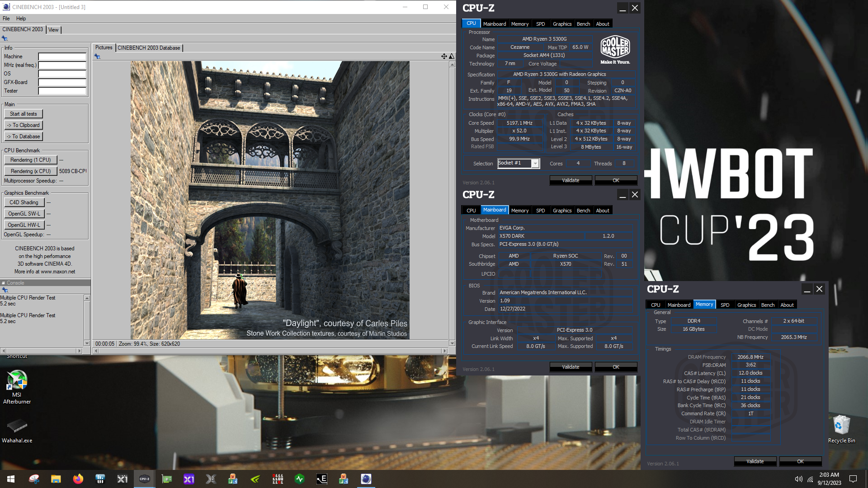Screen dimensions: 868x488
Task: Click the '00:00:05' render time in the status bar
Action: 105,344
